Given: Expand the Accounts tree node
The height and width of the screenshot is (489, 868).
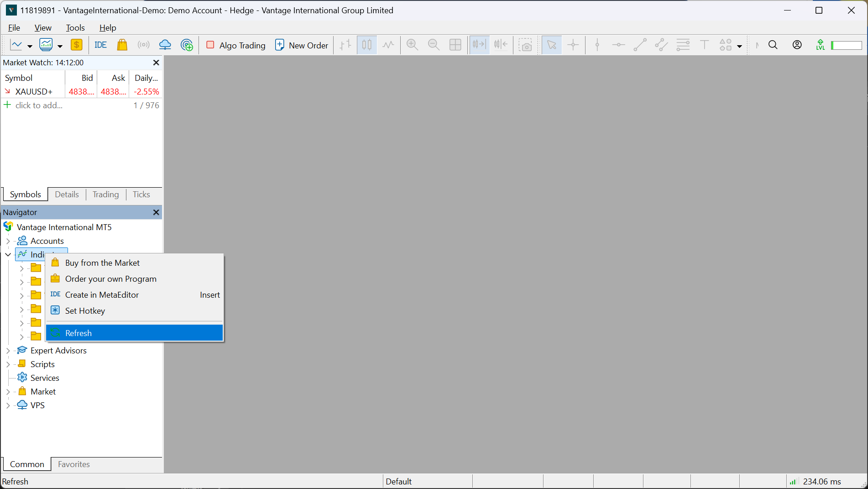Looking at the screenshot, I should [8, 241].
